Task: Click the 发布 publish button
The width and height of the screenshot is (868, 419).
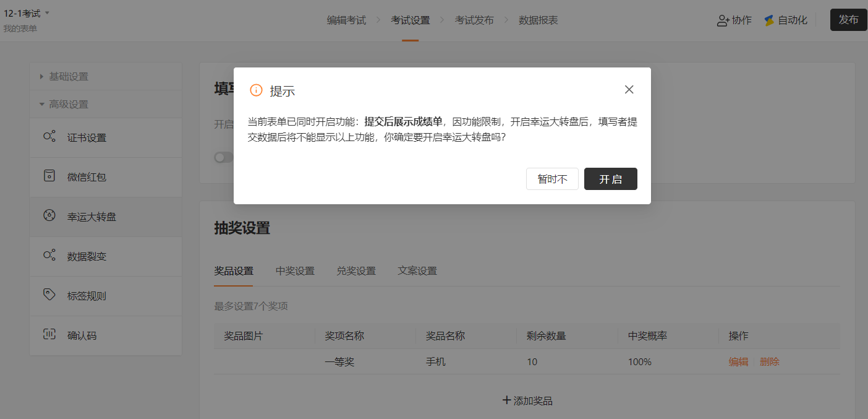Action: (848, 20)
